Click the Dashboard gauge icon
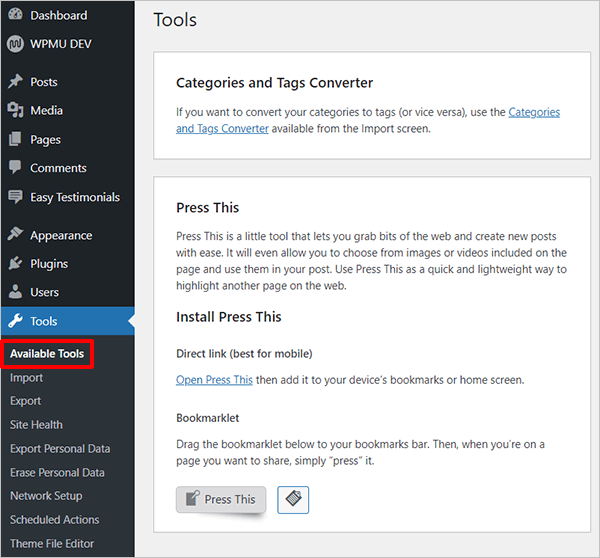Viewport: 600px width, 558px height. [15, 14]
